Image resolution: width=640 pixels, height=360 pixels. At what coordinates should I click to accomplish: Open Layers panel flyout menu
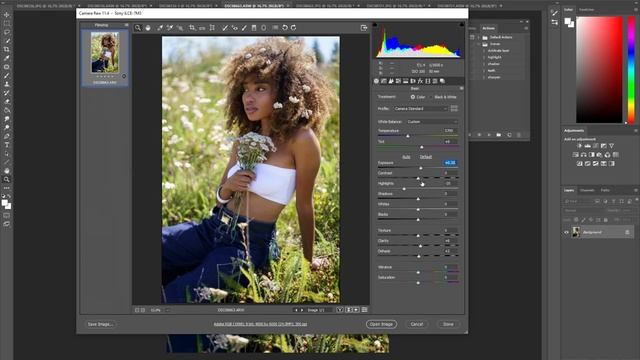(636, 190)
